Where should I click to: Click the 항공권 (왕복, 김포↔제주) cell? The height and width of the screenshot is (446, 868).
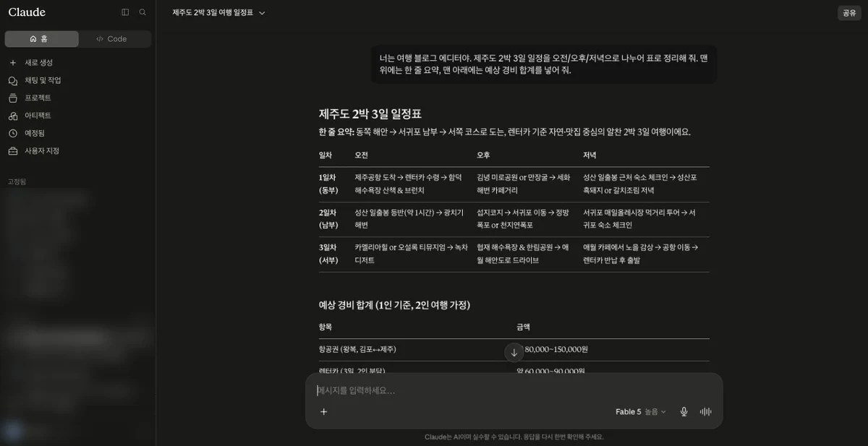(x=357, y=350)
